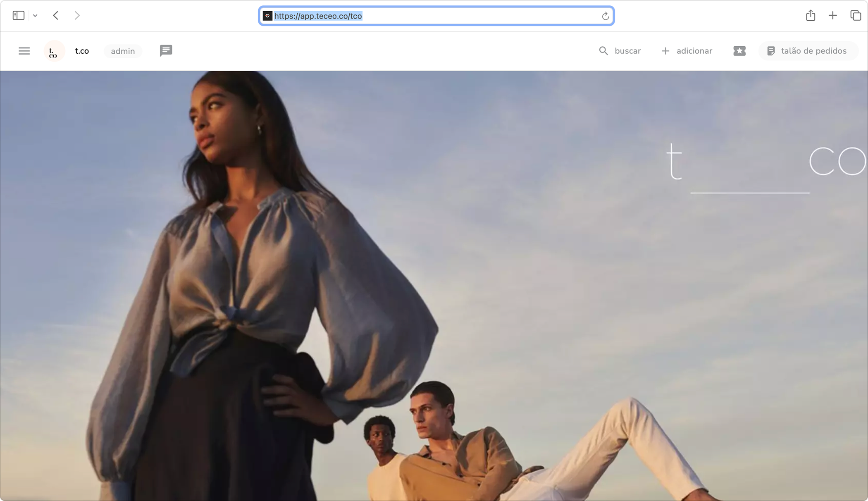Click the admin badge label
This screenshot has width=868, height=501.
pos(123,51)
